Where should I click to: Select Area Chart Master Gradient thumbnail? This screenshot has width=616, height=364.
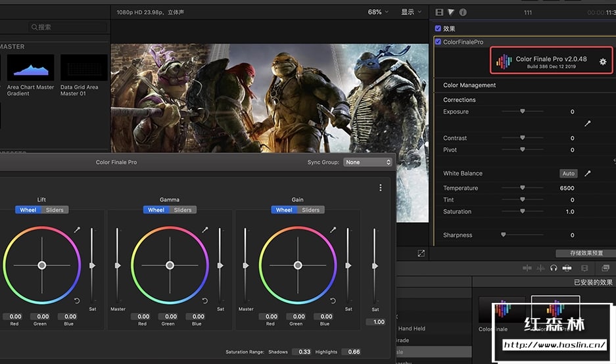pos(31,68)
